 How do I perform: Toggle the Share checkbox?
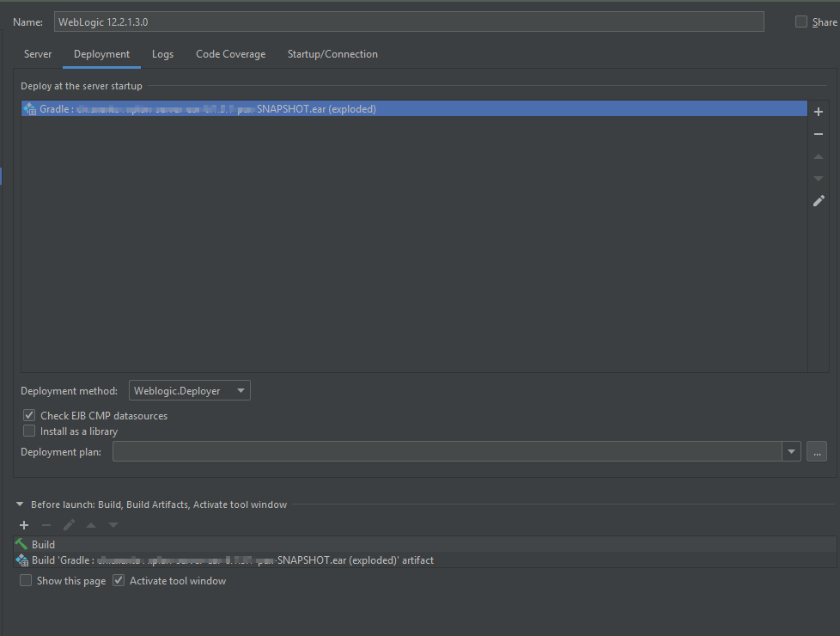point(800,21)
